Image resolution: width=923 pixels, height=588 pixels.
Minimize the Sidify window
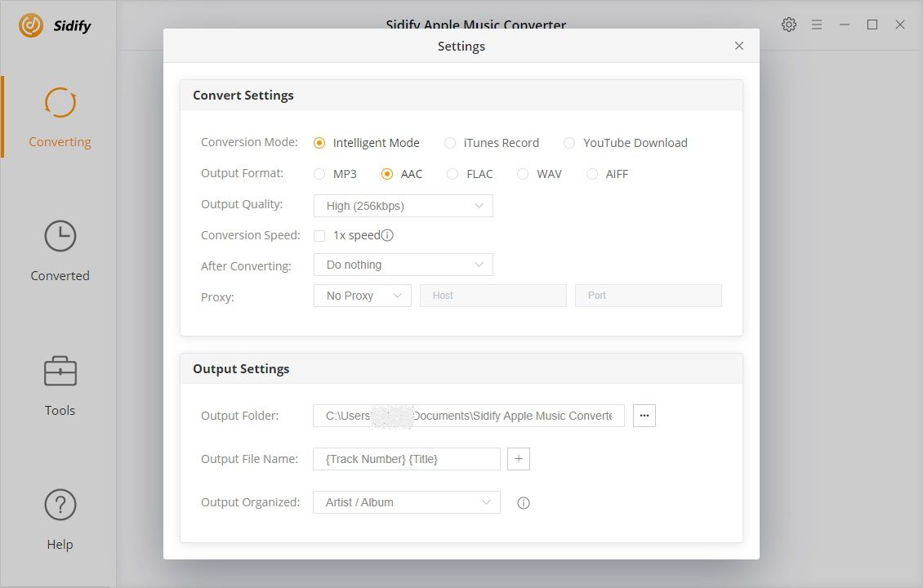[x=844, y=24]
